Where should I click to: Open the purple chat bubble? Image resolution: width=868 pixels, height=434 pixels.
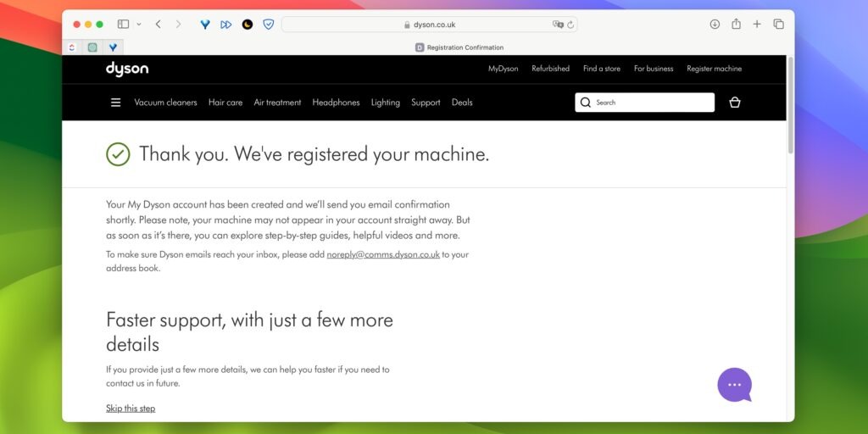(x=734, y=385)
